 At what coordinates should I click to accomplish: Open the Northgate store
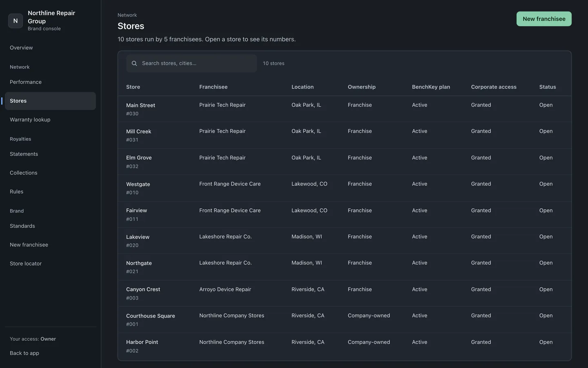pos(345,267)
